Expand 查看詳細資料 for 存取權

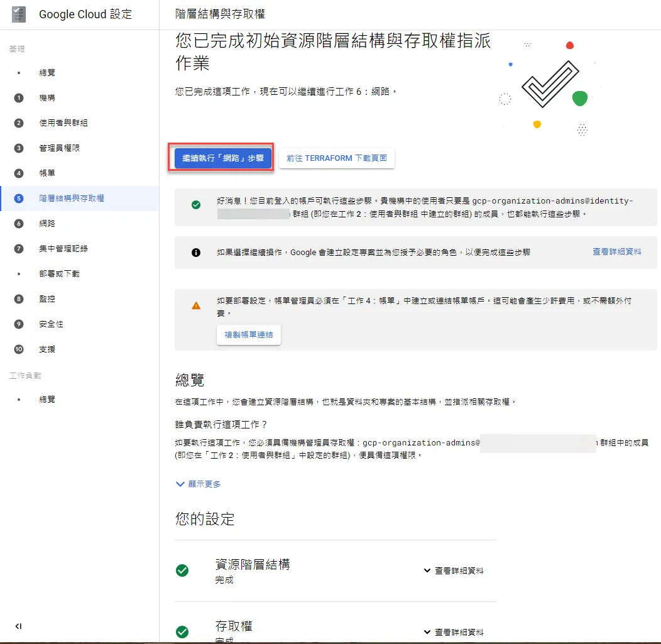[453, 632]
